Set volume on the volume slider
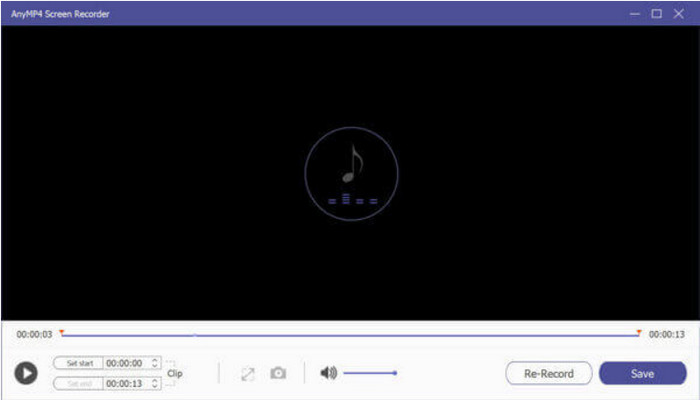Image resolution: width=700 pixels, height=400 pixels. point(370,373)
